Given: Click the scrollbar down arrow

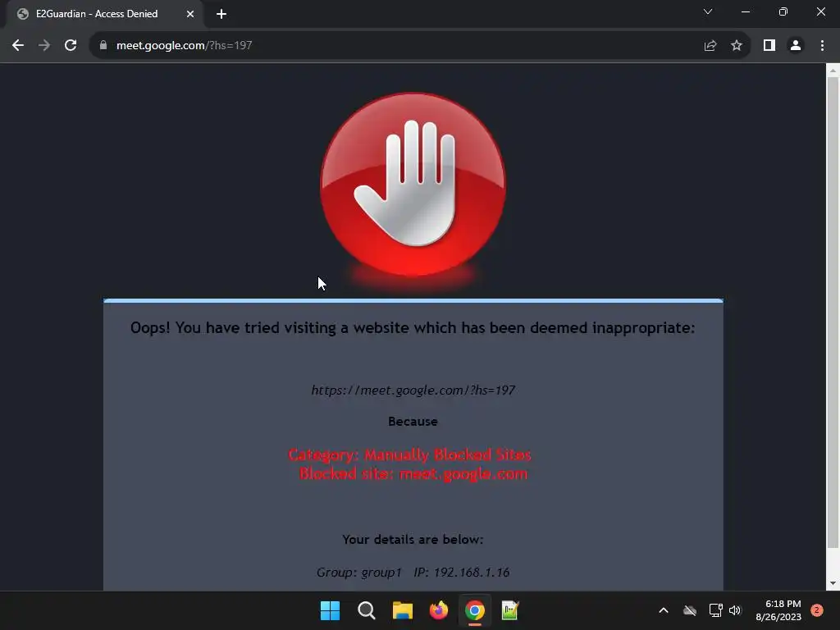Looking at the screenshot, I should pos(833,583).
